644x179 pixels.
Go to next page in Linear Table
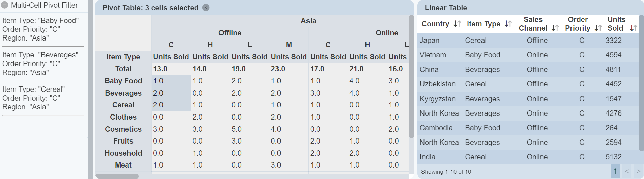pos(638,171)
